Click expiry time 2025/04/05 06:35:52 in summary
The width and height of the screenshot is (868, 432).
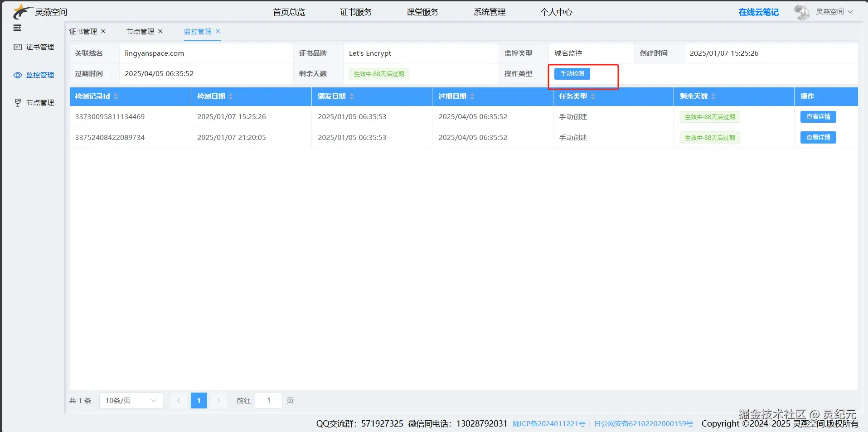(159, 74)
